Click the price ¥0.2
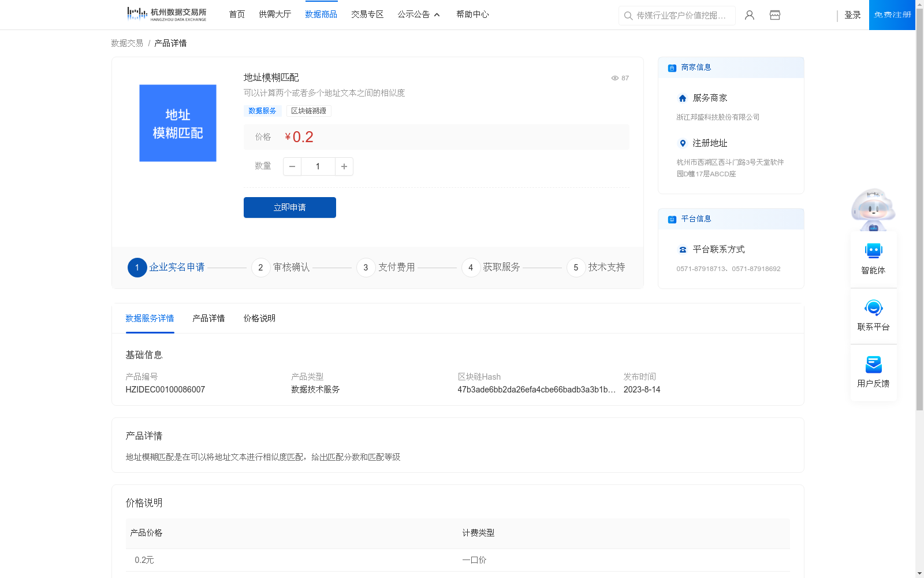The height and width of the screenshot is (578, 924). tap(299, 137)
